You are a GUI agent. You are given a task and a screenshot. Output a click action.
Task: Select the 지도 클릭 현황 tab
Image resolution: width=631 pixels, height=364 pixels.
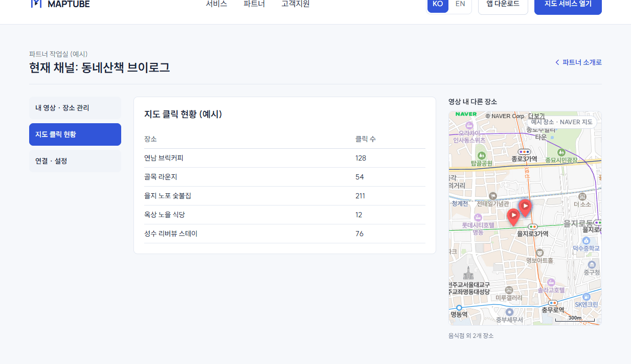click(x=75, y=134)
